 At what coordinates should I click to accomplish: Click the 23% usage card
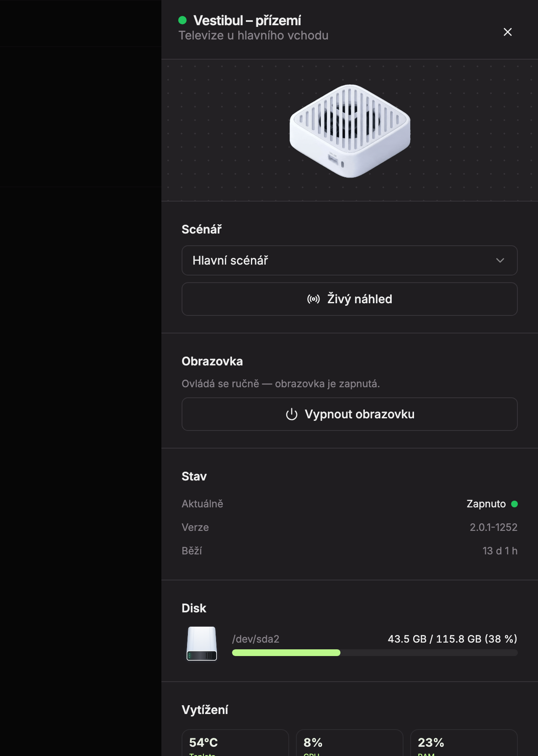(x=464, y=743)
